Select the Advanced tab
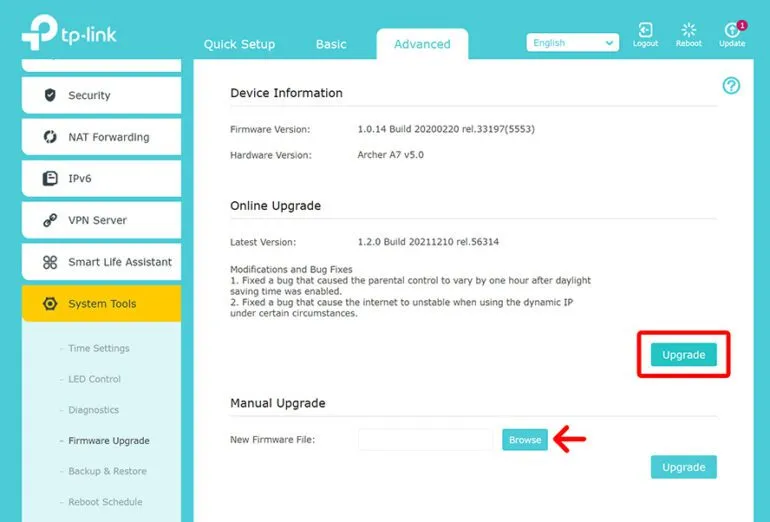Screen dimensions: 770x522 (x=422, y=44)
